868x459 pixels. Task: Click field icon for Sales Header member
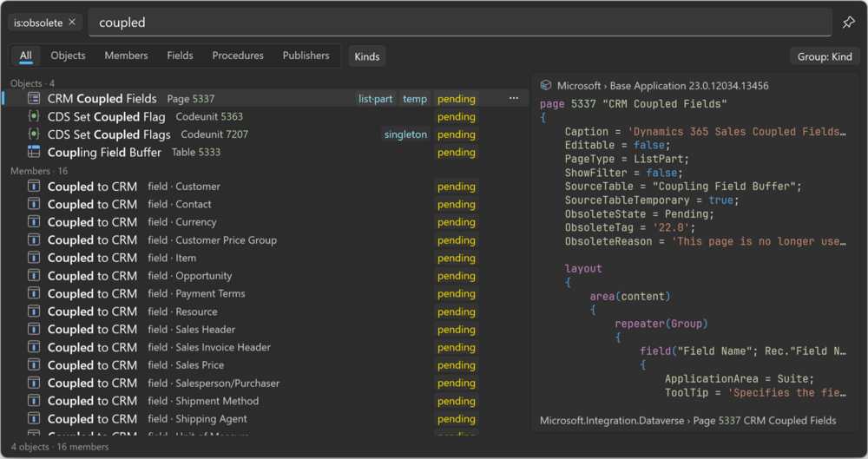34,329
